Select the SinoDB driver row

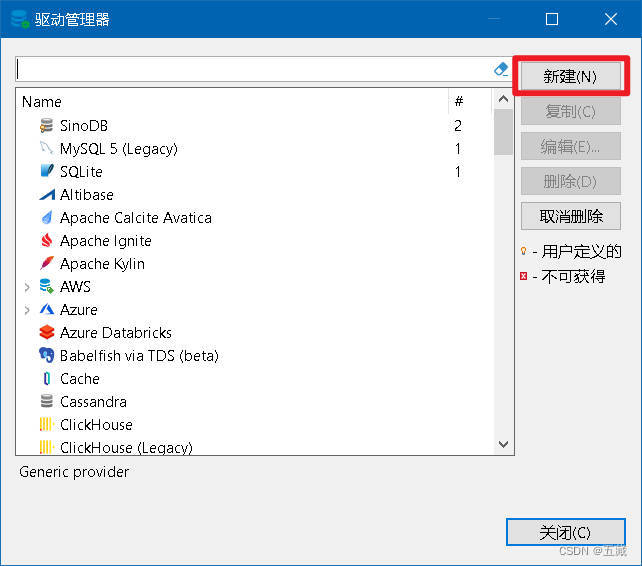point(254,126)
